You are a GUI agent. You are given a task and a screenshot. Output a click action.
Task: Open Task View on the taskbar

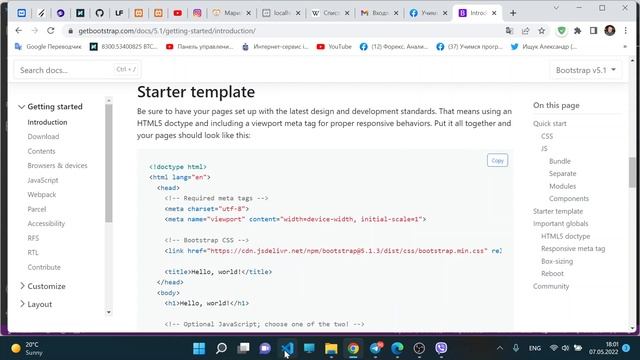tap(243, 348)
